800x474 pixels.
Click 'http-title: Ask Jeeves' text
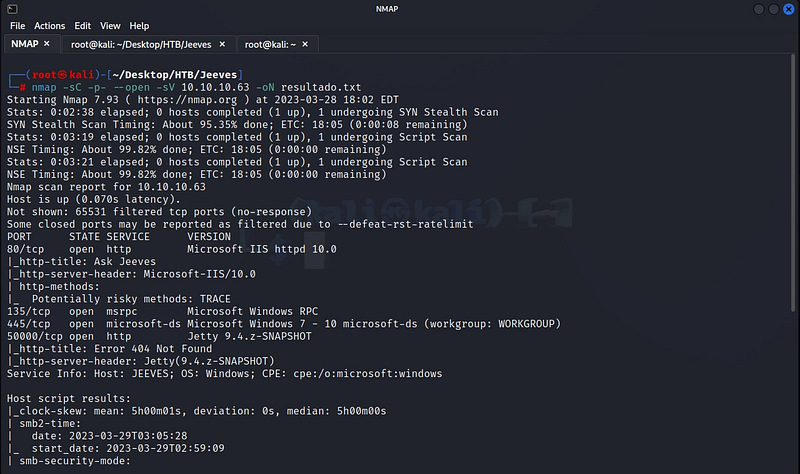tap(87, 261)
